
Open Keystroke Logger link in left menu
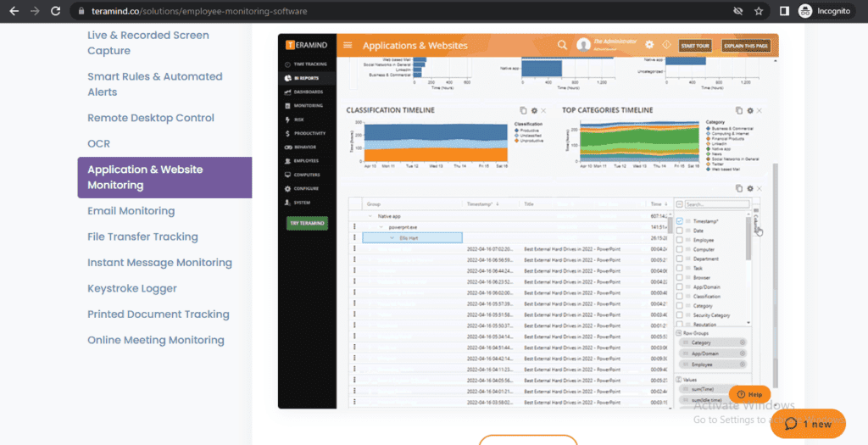132,288
